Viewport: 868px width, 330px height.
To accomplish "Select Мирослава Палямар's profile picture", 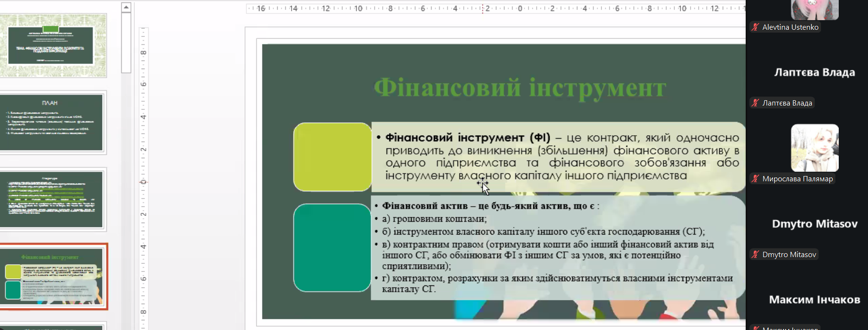I will tap(814, 148).
